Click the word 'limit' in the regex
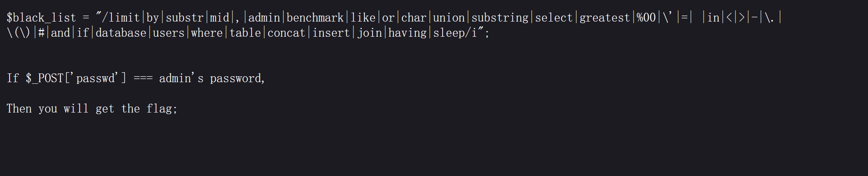The height and width of the screenshot is (176, 868). [x=124, y=18]
